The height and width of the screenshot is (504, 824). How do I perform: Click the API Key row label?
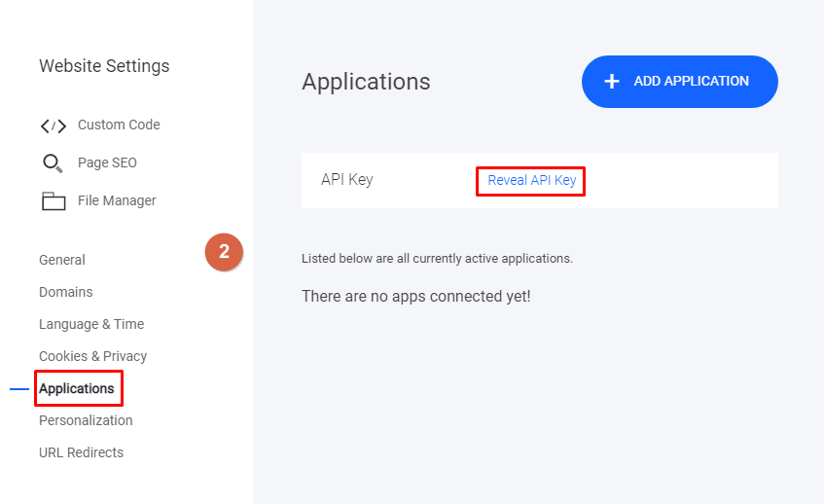tap(347, 180)
